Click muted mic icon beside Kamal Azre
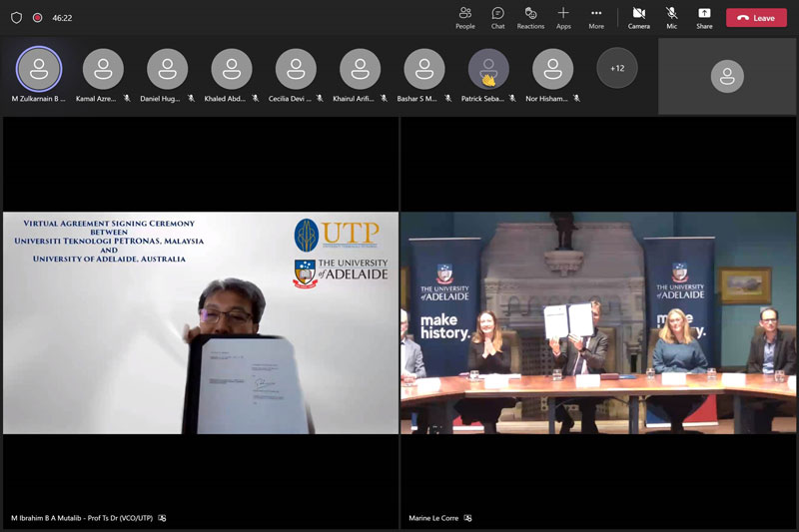This screenshot has width=799, height=532. coord(127,98)
